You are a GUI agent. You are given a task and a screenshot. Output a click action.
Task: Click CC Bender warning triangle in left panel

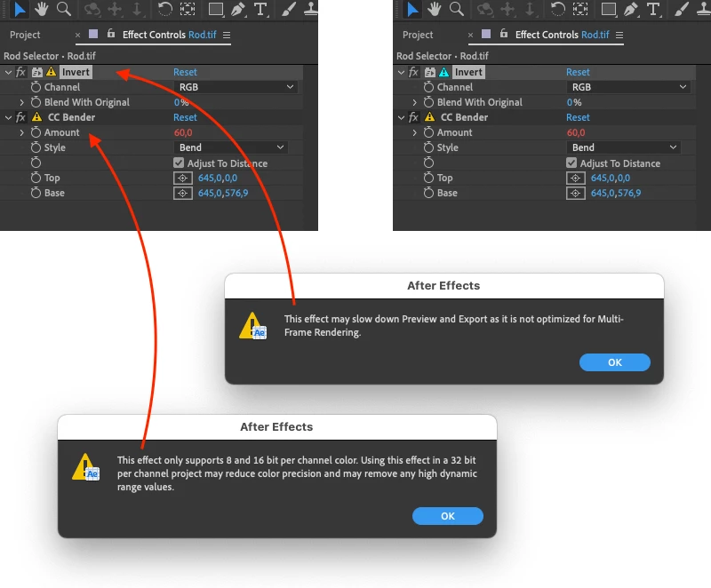tap(36, 117)
